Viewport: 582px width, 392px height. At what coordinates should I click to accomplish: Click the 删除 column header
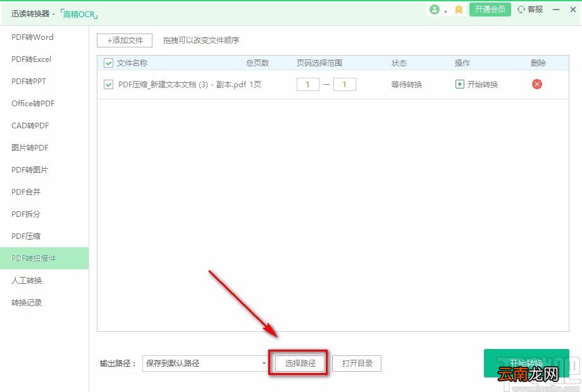pos(538,63)
